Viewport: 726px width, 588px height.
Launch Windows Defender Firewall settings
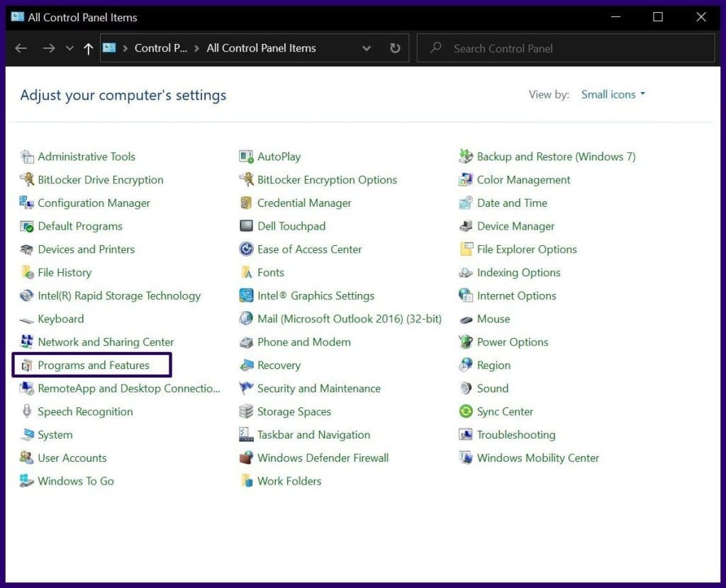[x=323, y=458]
